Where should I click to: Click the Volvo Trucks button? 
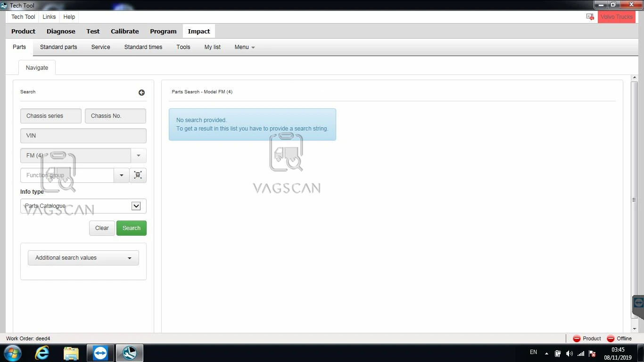coord(617,17)
